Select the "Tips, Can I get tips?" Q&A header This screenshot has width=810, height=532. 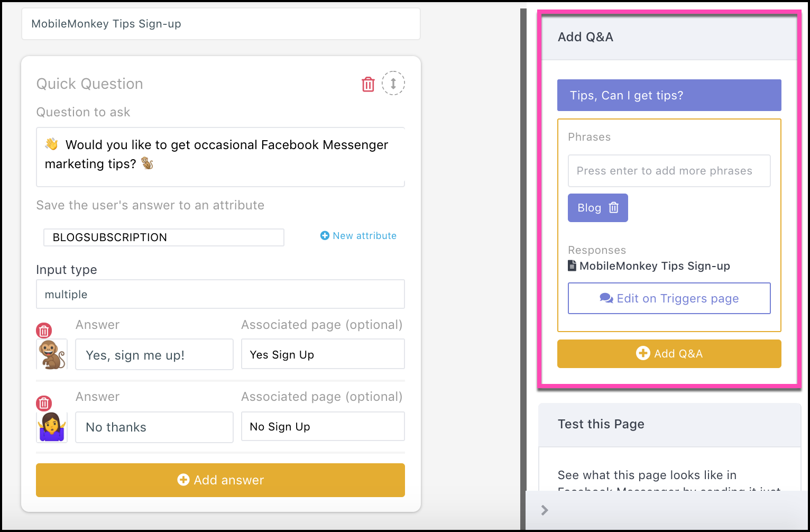(x=668, y=95)
